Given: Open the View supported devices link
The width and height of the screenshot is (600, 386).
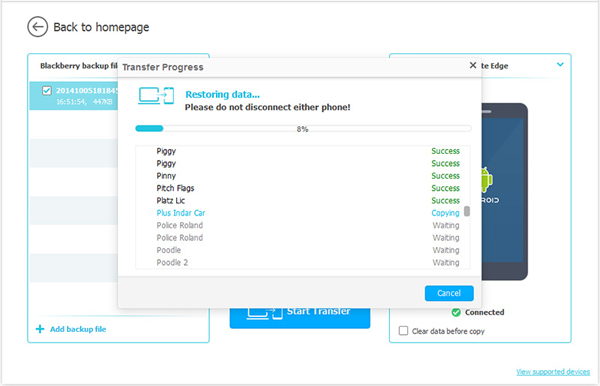Looking at the screenshot, I should click(x=553, y=371).
